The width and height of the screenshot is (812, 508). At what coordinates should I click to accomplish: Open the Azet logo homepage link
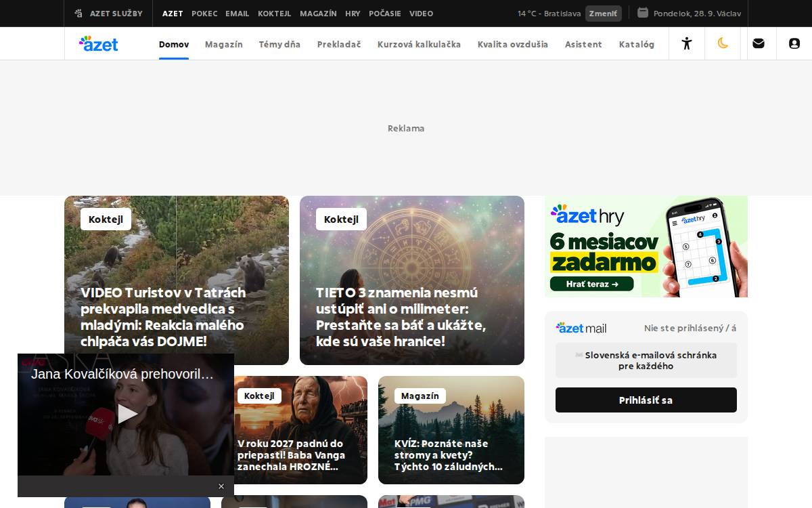click(99, 43)
